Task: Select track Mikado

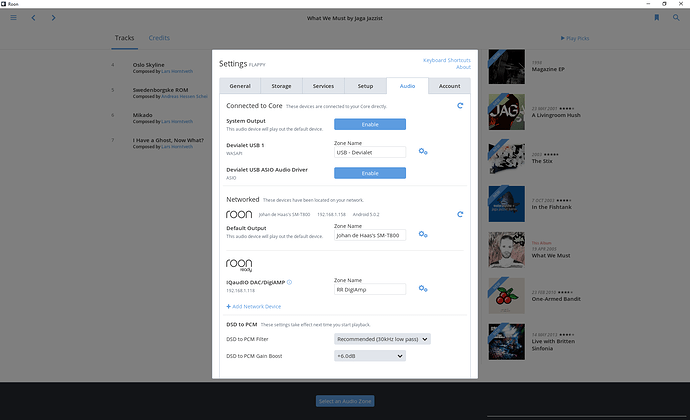Action: [x=143, y=115]
